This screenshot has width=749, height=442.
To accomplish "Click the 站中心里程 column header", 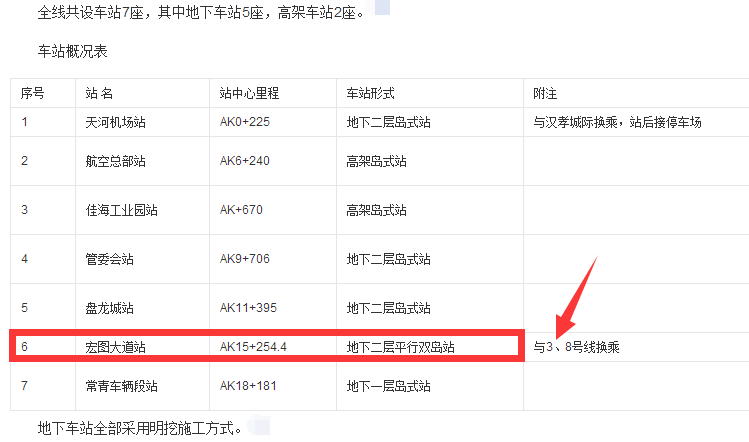I will point(249,93).
